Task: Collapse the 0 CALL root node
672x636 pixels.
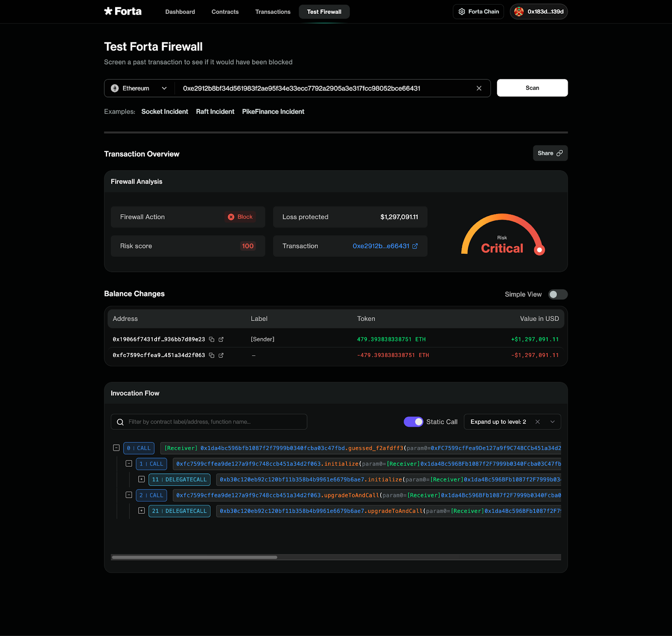Action: [116, 448]
